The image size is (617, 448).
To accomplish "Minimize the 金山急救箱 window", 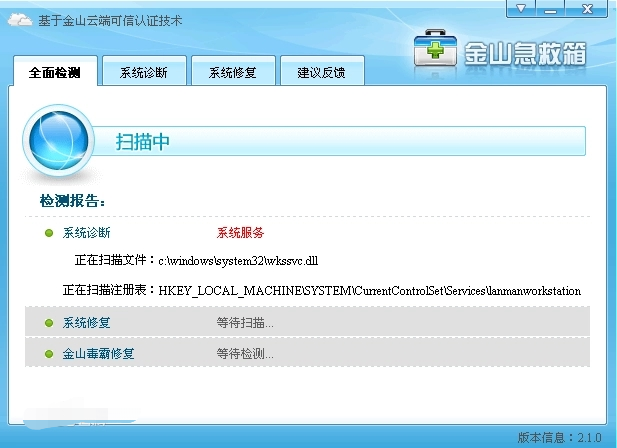I will tap(550, 9).
